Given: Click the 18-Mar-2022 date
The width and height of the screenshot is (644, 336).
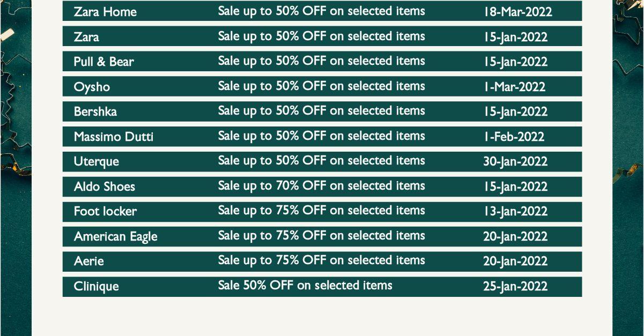Looking at the screenshot, I should point(517,12).
